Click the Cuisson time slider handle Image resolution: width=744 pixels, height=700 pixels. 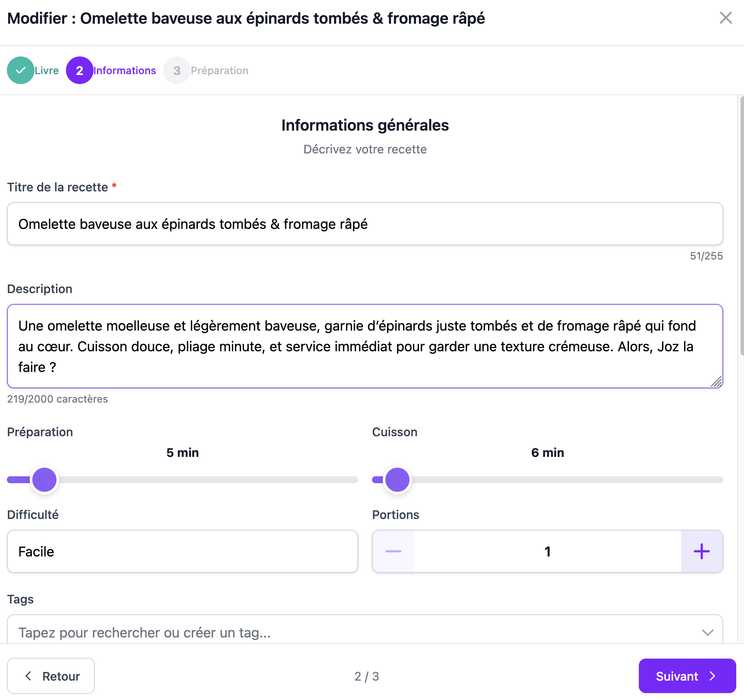coord(397,480)
